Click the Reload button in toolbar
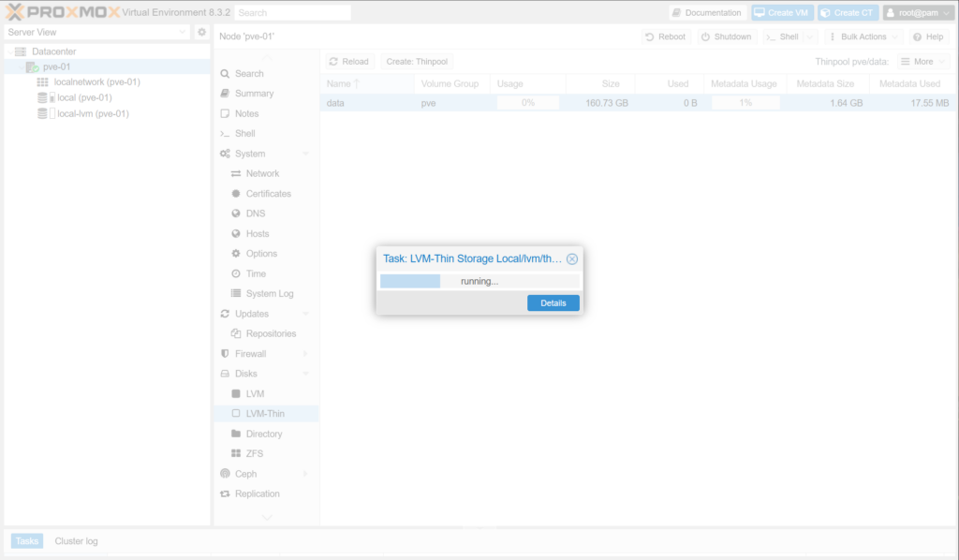This screenshot has height=560, width=959. pyautogui.click(x=348, y=62)
